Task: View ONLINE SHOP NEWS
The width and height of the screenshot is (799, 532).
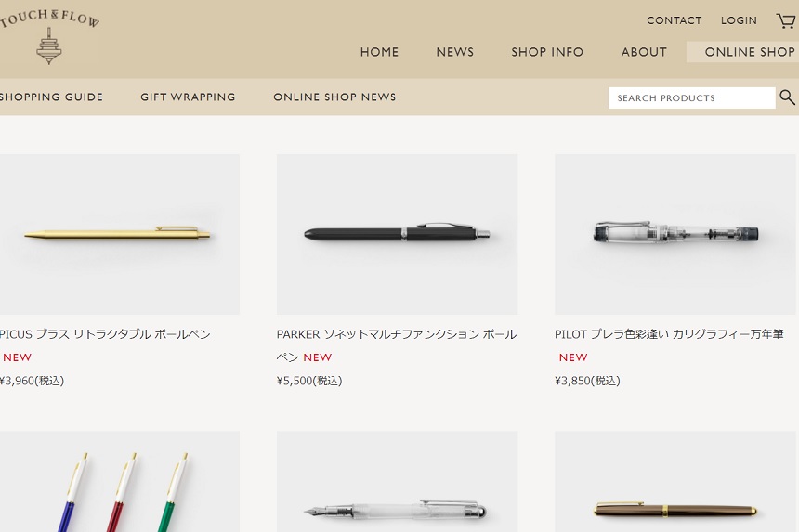Action: click(x=334, y=97)
